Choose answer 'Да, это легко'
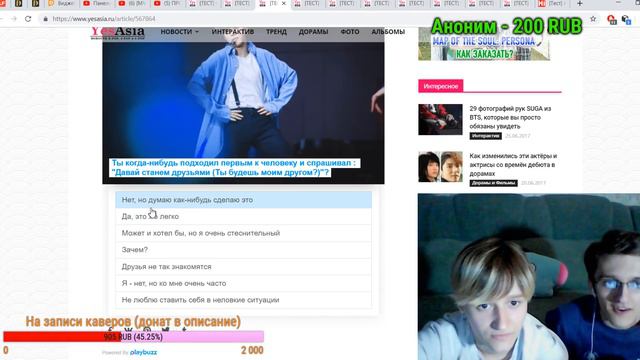 244,216
